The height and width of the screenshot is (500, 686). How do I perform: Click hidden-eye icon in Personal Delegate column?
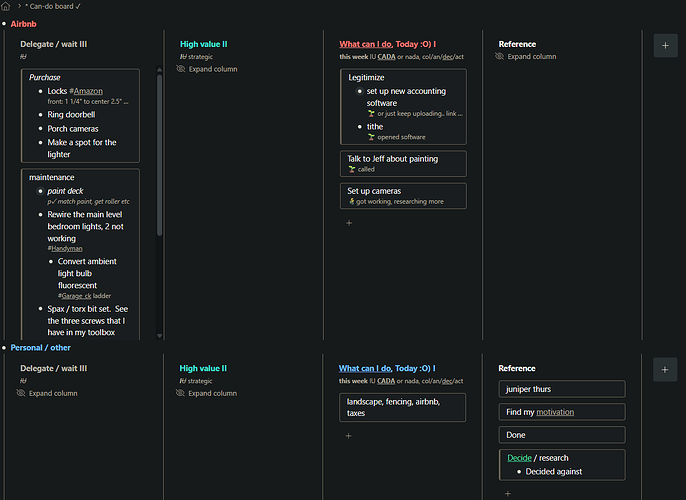21,393
